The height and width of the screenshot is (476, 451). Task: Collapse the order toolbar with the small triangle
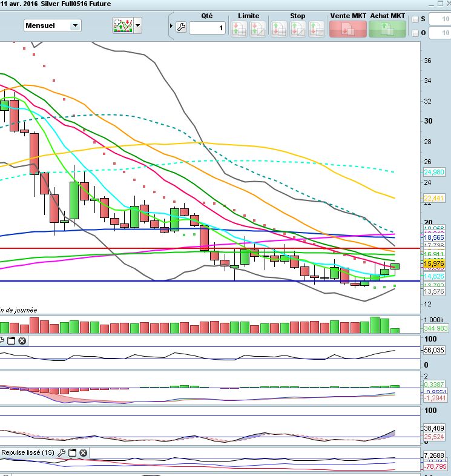pyautogui.click(x=171, y=26)
